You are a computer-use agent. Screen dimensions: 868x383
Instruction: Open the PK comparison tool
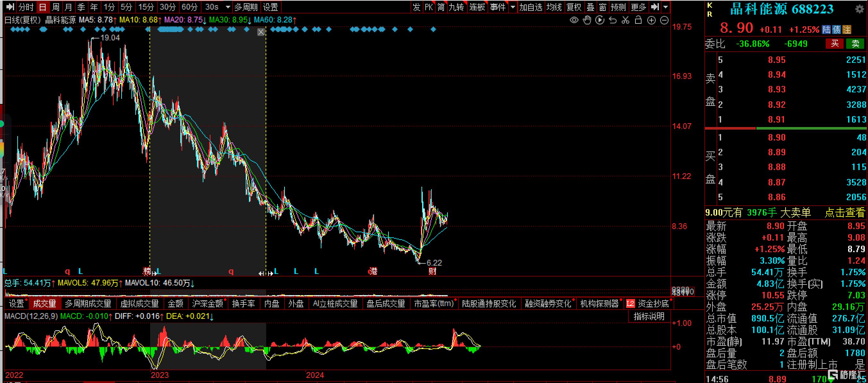coord(429,7)
